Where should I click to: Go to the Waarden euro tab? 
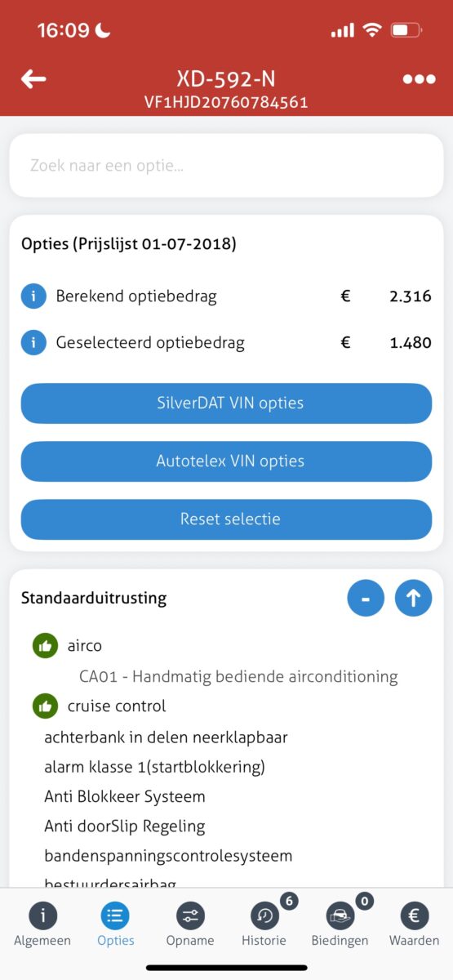click(415, 925)
